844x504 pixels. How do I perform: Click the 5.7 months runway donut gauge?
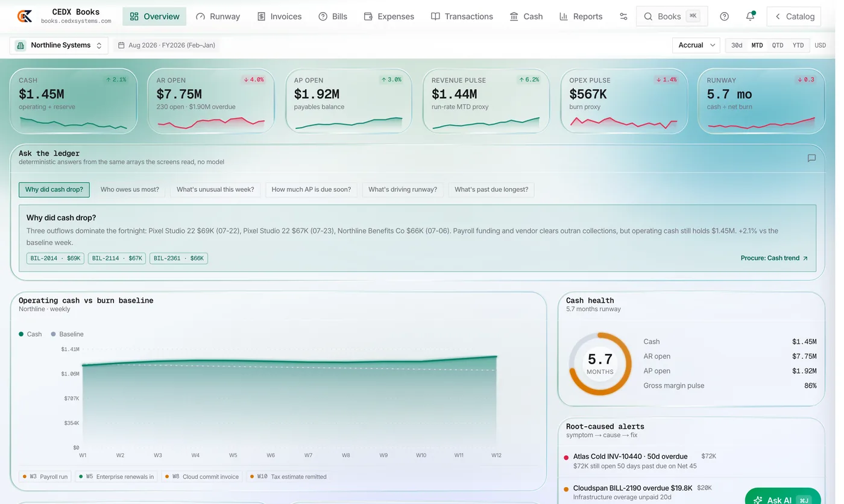click(600, 364)
